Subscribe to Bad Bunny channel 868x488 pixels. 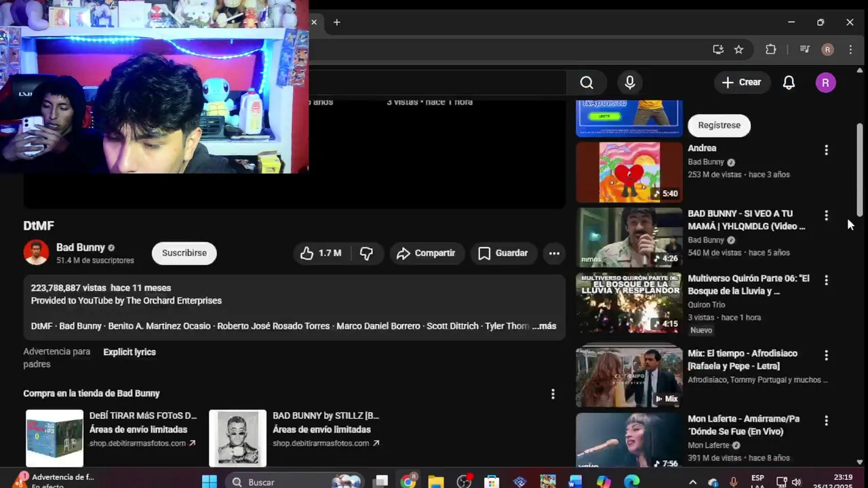tap(184, 253)
